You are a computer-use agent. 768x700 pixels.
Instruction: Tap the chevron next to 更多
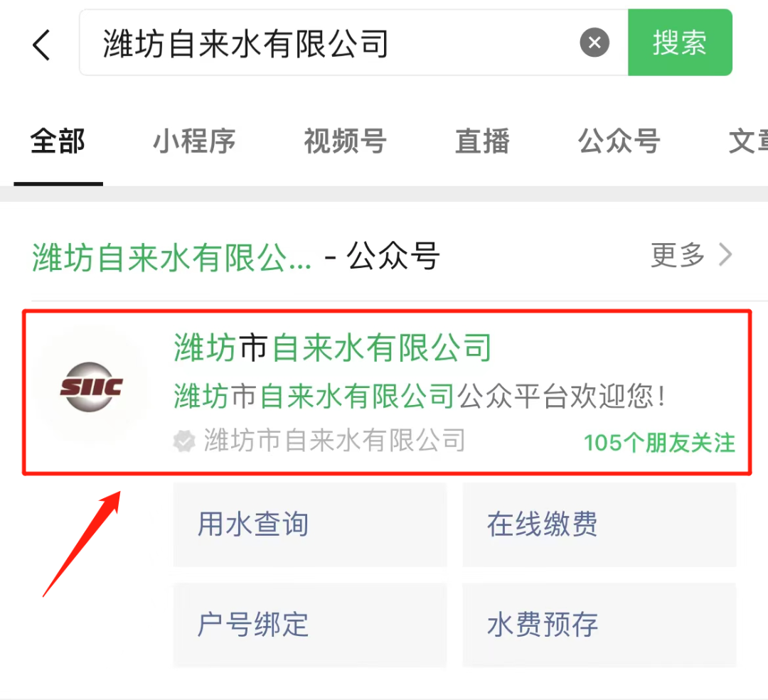[725, 255]
